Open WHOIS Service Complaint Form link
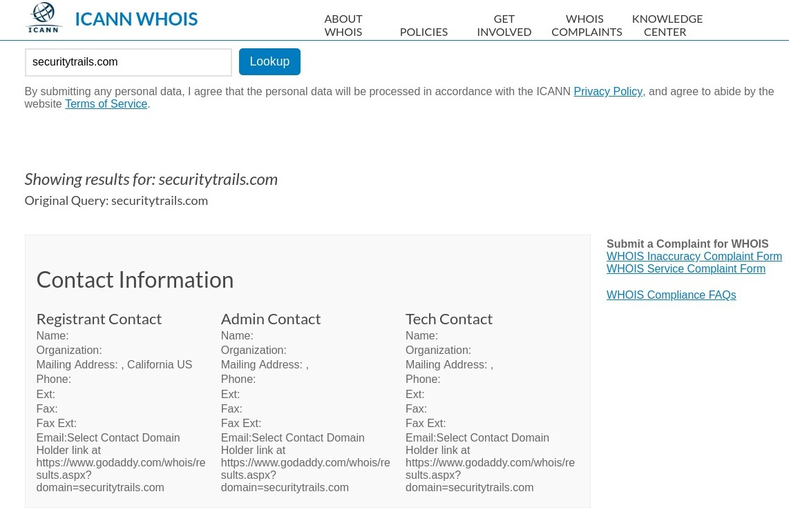Screen dimensions: 789x514 pyautogui.click(x=686, y=269)
